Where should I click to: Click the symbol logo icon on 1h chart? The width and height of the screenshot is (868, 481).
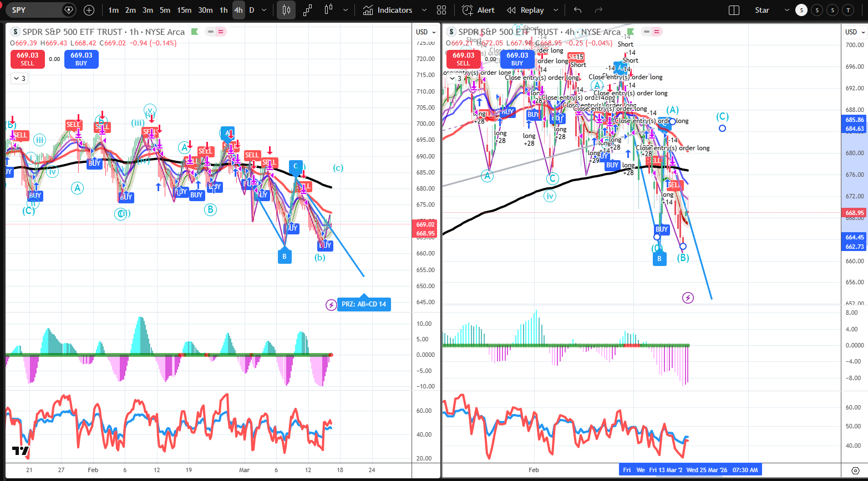tap(15, 32)
